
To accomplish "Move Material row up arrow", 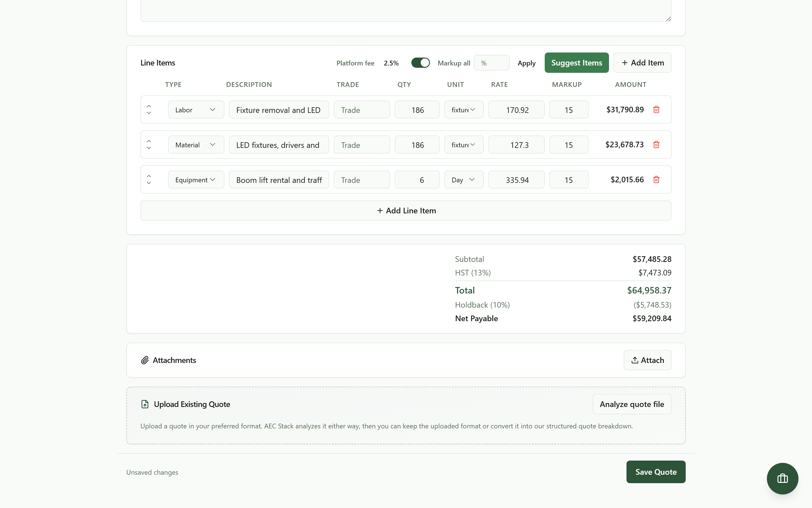I will [x=149, y=141].
